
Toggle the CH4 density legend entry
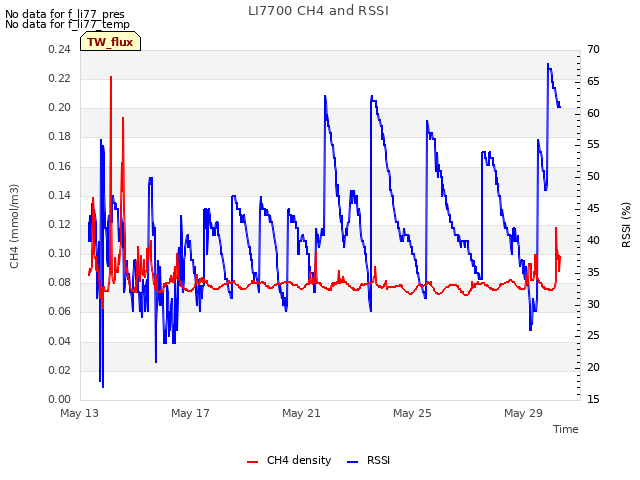pyautogui.click(x=289, y=460)
